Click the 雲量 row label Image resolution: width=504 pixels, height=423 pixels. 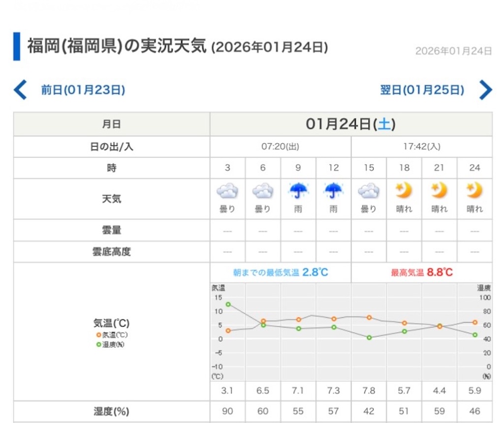point(112,230)
